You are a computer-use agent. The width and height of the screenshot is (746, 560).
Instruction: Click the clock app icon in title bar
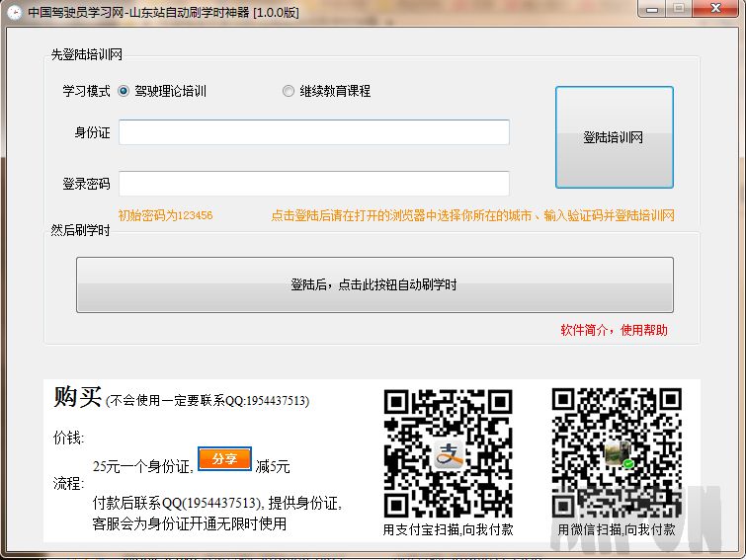tap(14, 12)
